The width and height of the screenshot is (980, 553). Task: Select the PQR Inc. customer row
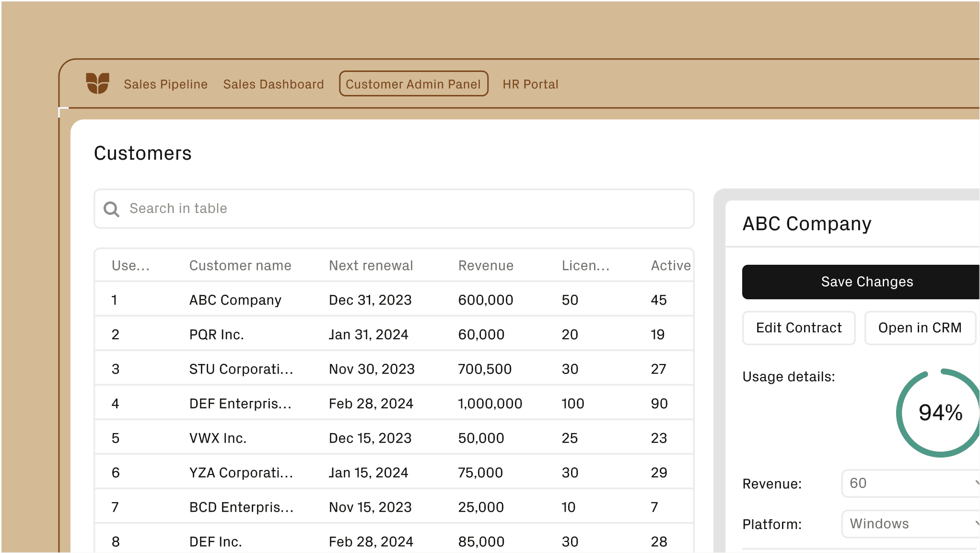[x=336, y=334]
